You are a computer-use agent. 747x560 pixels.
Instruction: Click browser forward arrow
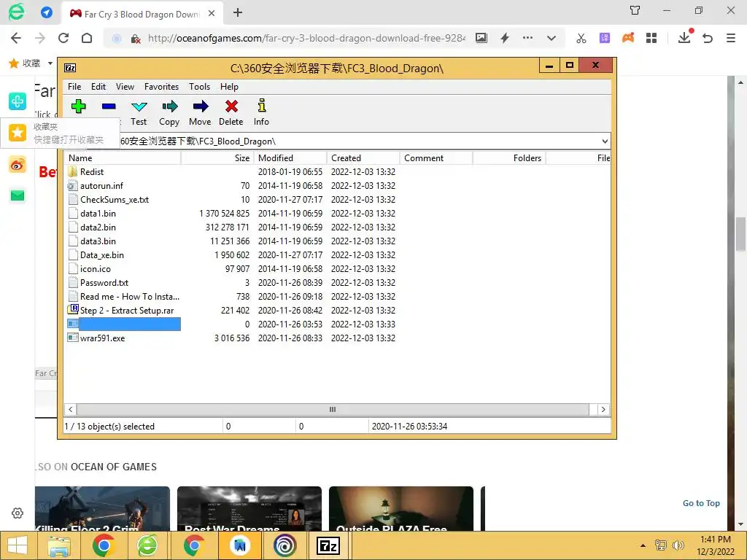(40, 38)
